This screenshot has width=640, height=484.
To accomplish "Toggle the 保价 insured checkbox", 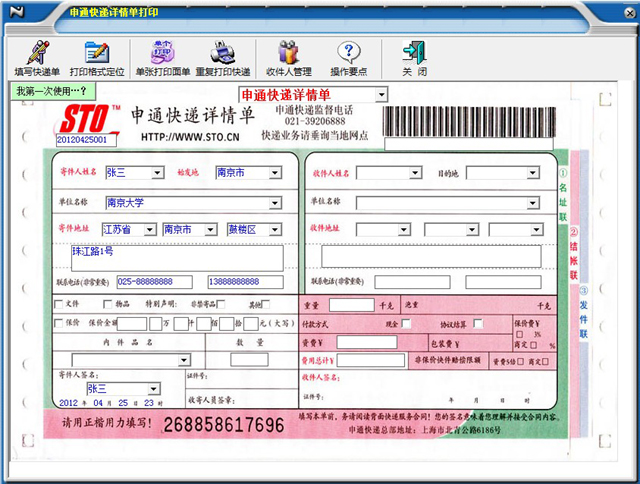I will click(58, 324).
